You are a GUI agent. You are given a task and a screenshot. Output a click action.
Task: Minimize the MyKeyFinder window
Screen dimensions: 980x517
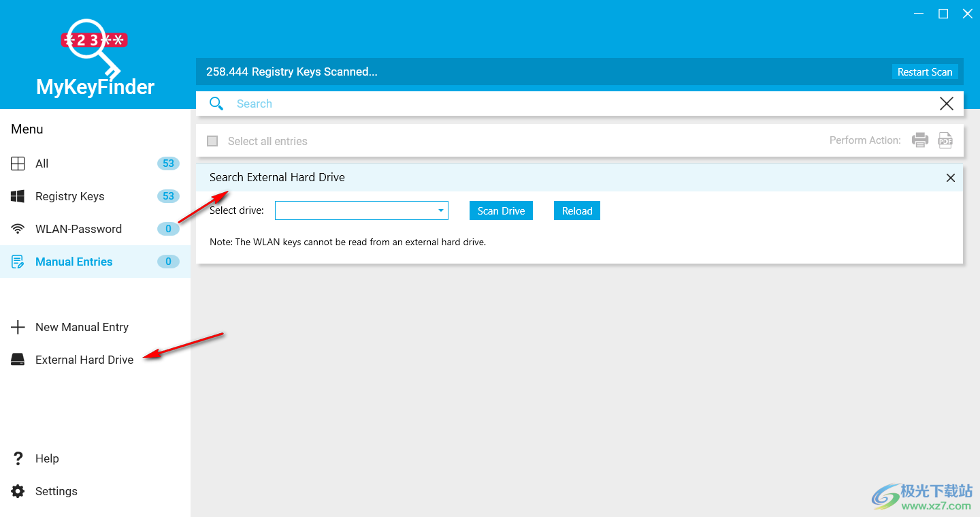pos(919,14)
